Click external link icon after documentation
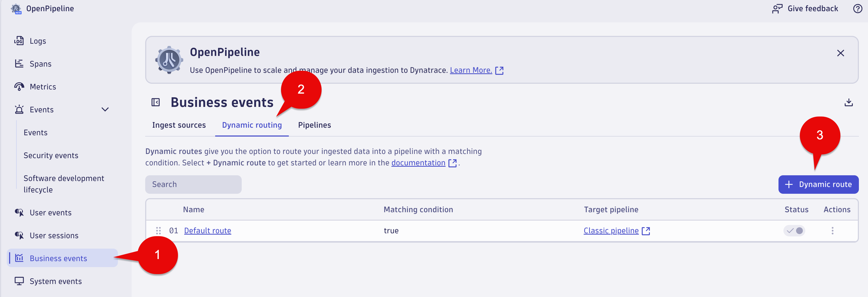This screenshot has width=868, height=297. (x=452, y=163)
